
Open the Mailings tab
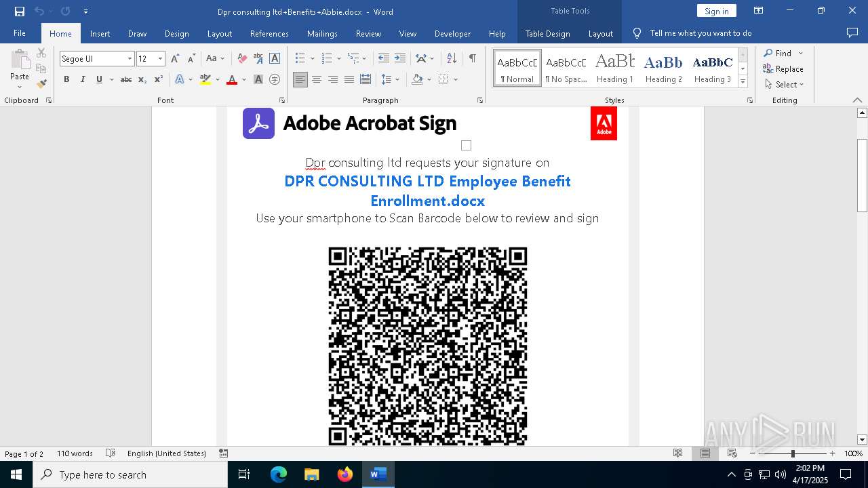[x=322, y=33]
